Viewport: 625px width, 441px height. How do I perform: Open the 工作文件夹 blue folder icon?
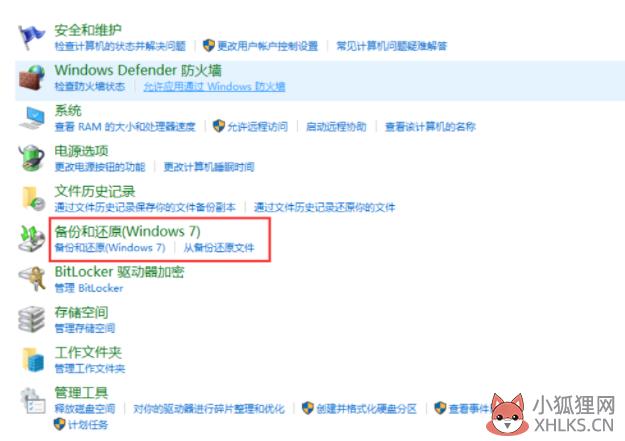click(33, 360)
